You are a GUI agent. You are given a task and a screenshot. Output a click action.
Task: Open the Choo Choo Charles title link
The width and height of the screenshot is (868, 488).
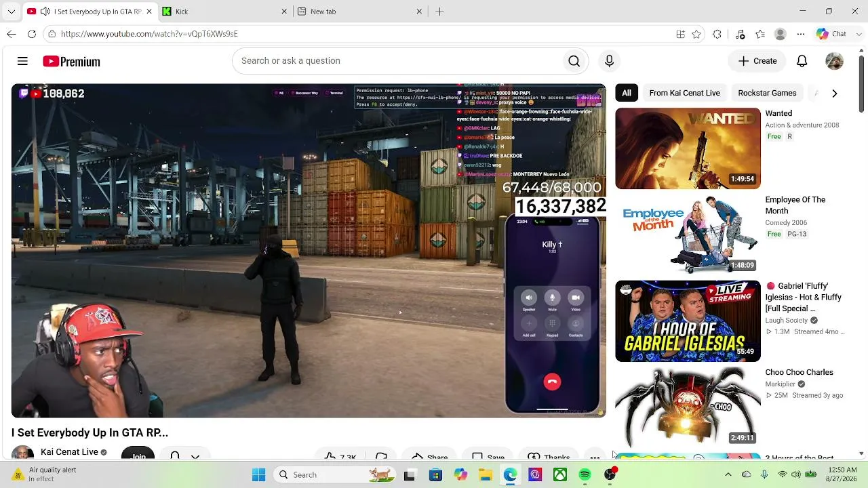pyautogui.click(x=799, y=372)
